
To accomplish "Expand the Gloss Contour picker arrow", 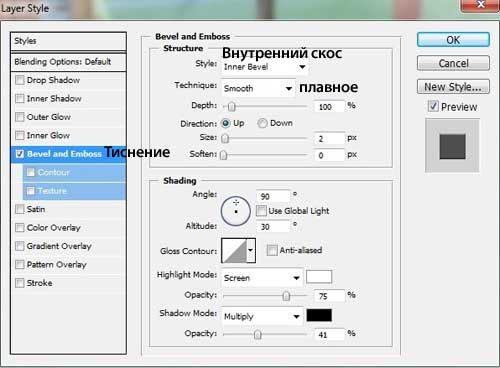I will pyautogui.click(x=251, y=250).
